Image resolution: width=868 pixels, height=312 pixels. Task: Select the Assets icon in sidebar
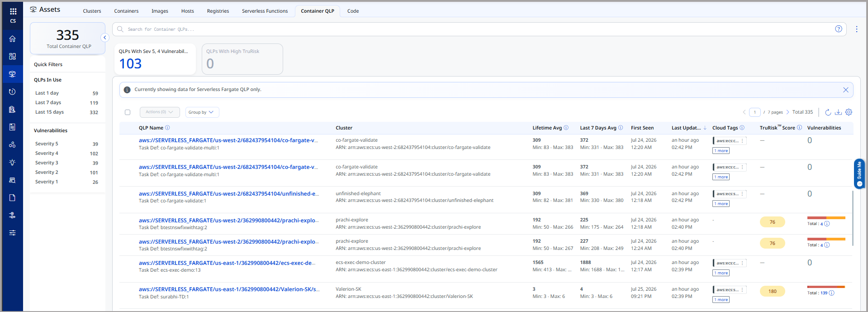[13, 74]
